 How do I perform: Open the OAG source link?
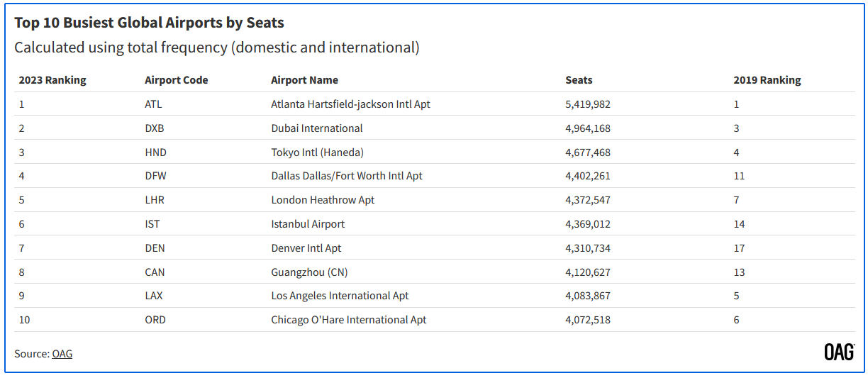pos(62,353)
